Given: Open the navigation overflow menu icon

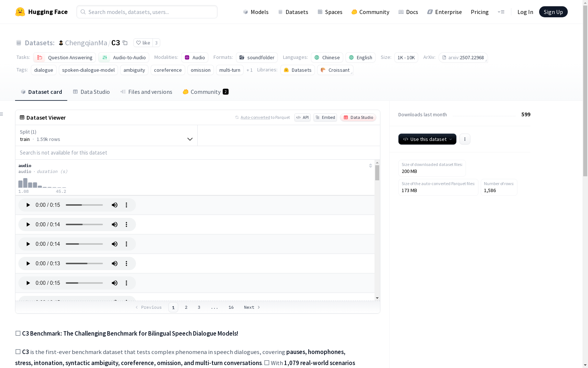Looking at the screenshot, I should pos(501,12).
